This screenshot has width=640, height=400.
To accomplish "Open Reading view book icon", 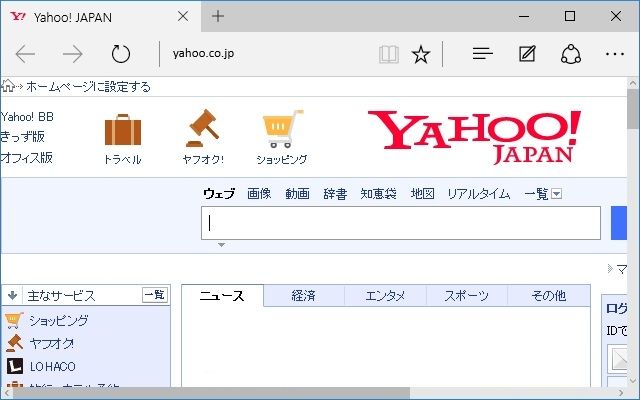I will [389, 54].
